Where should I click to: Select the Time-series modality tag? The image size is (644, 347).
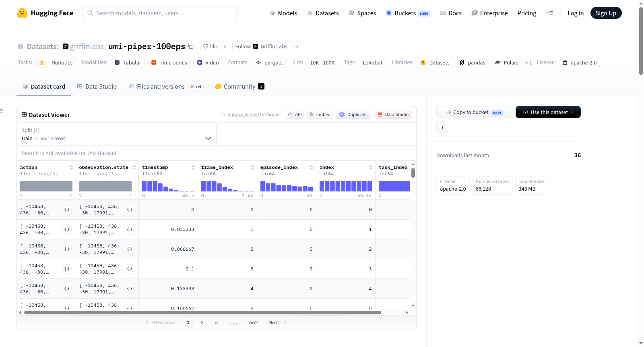point(169,62)
